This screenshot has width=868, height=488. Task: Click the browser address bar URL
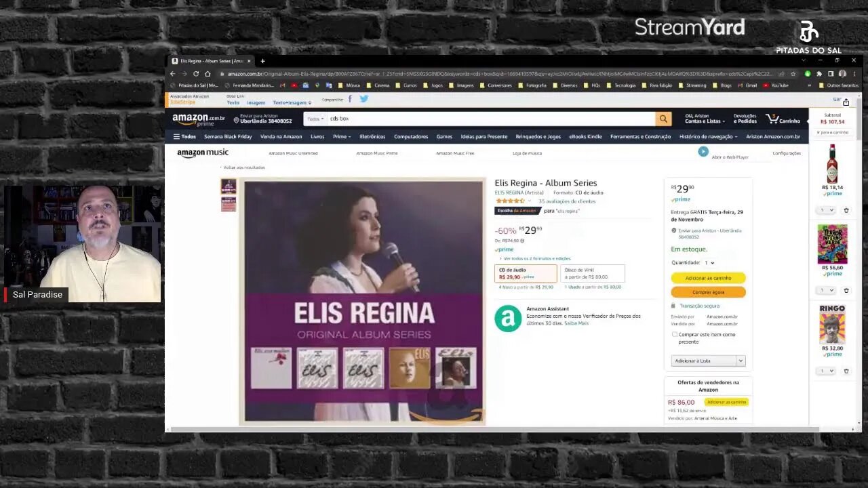coord(498,74)
